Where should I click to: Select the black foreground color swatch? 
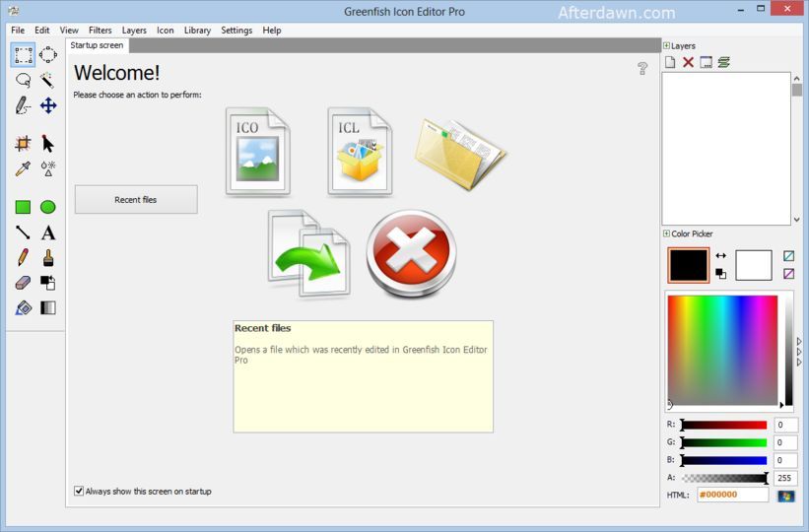(688, 265)
